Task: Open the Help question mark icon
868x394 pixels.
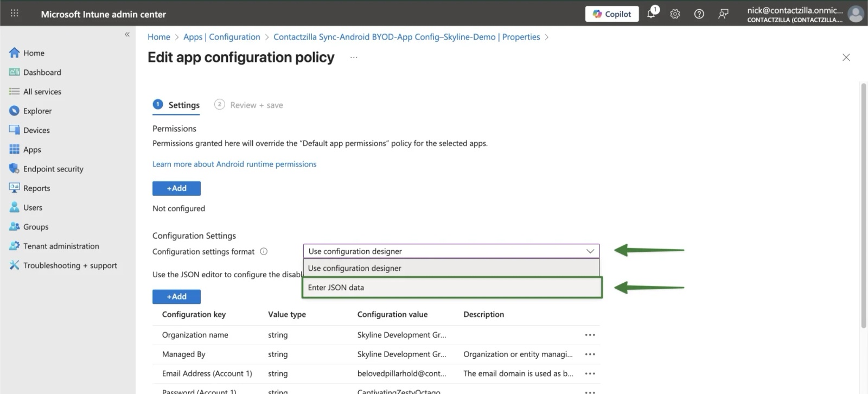Action: point(699,14)
